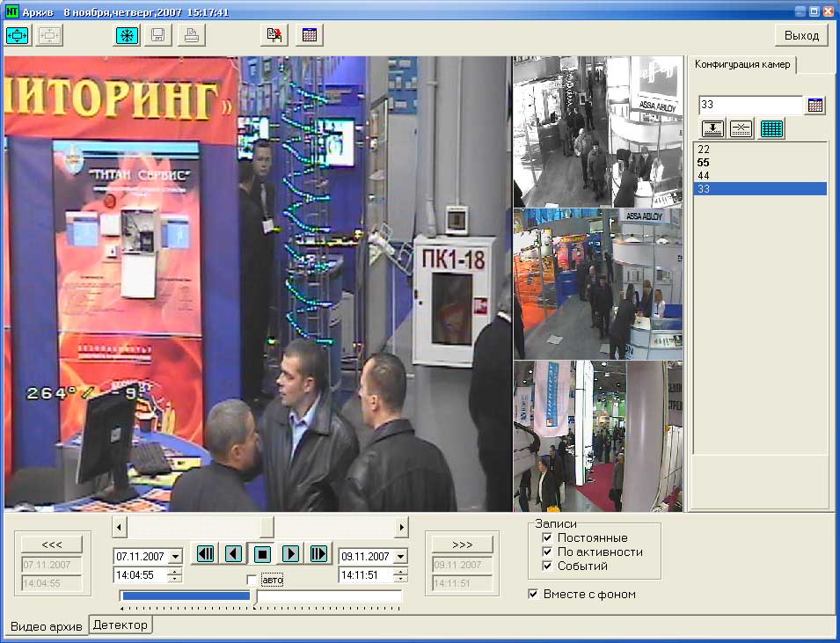
Task: Click the crossed-line delete icon in camera panel
Action: 741,128
